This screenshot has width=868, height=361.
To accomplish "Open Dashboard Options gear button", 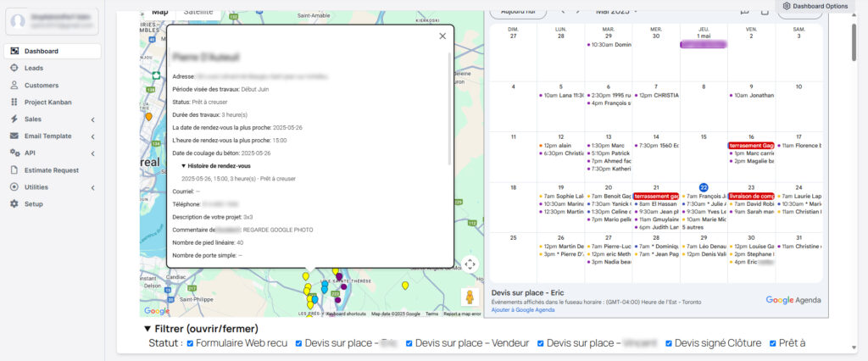I will tap(815, 6).
